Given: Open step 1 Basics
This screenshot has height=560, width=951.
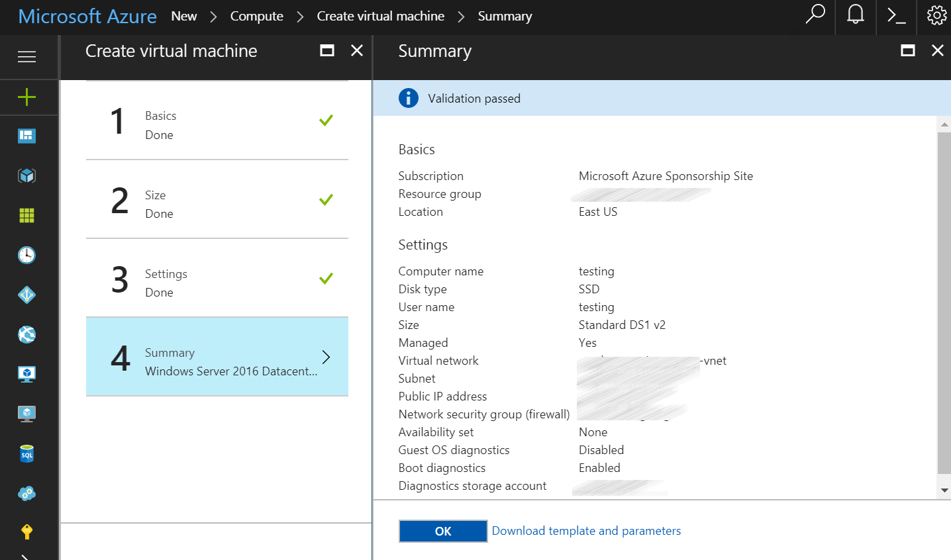Looking at the screenshot, I should (217, 120).
